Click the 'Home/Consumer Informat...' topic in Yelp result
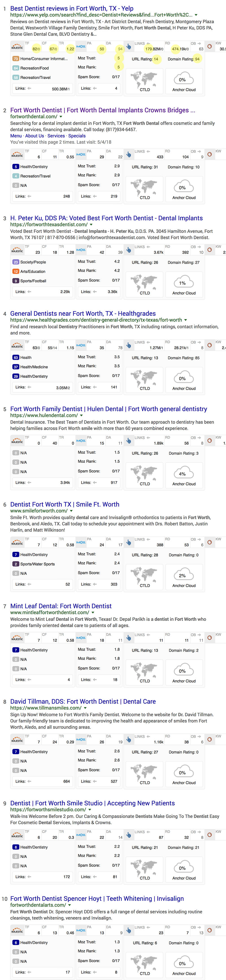 [x=44, y=59]
